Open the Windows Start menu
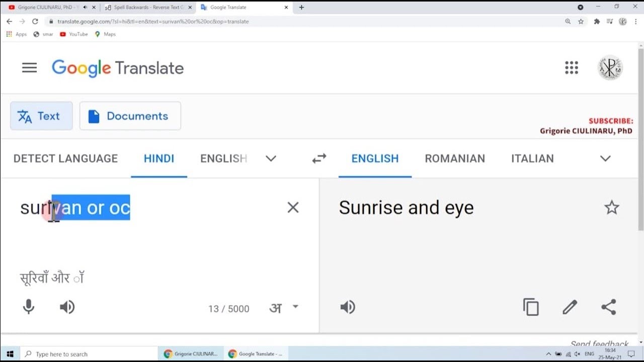This screenshot has width=644, height=362. click(x=10, y=354)
